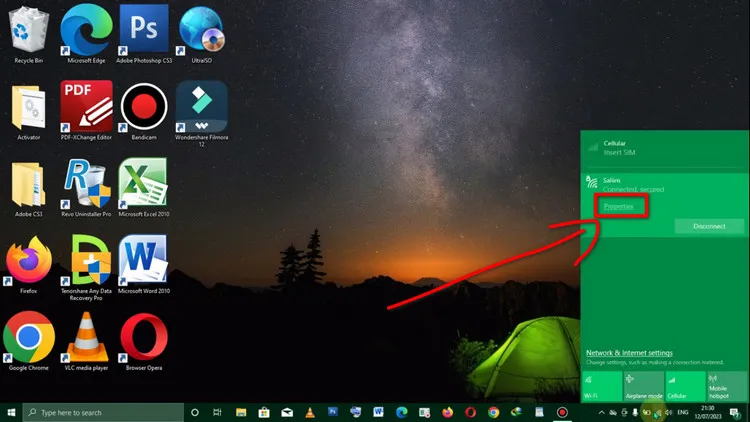Click the Chrome icon on the taskbar
Viewport: 750px width, 422px height.
[494, 412]
